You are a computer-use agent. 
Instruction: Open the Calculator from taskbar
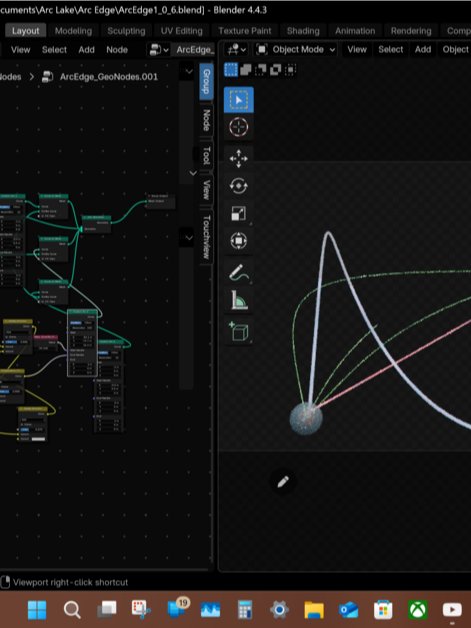tap(245, 610)
